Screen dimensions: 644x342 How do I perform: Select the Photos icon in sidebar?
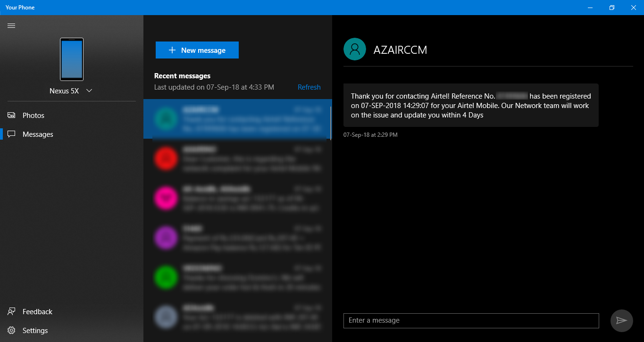11,115
